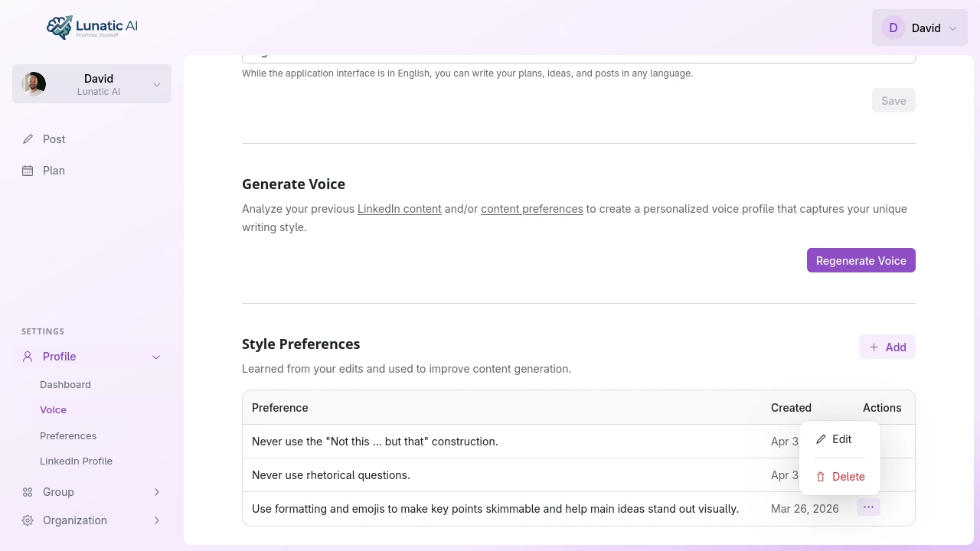Click the Group icon in sidebar
The width and height of the screenshot is (980, 551).
pos(28,492)
